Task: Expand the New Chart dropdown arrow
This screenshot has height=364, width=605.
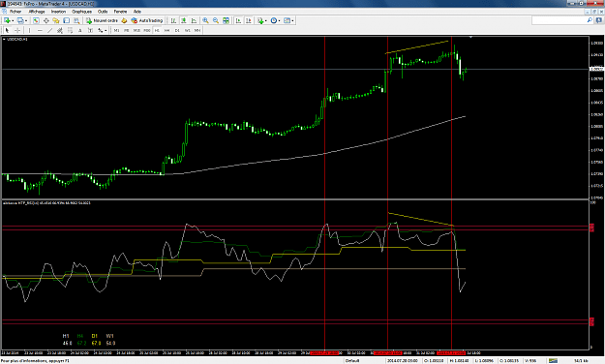Action: [x=13, y=20]
